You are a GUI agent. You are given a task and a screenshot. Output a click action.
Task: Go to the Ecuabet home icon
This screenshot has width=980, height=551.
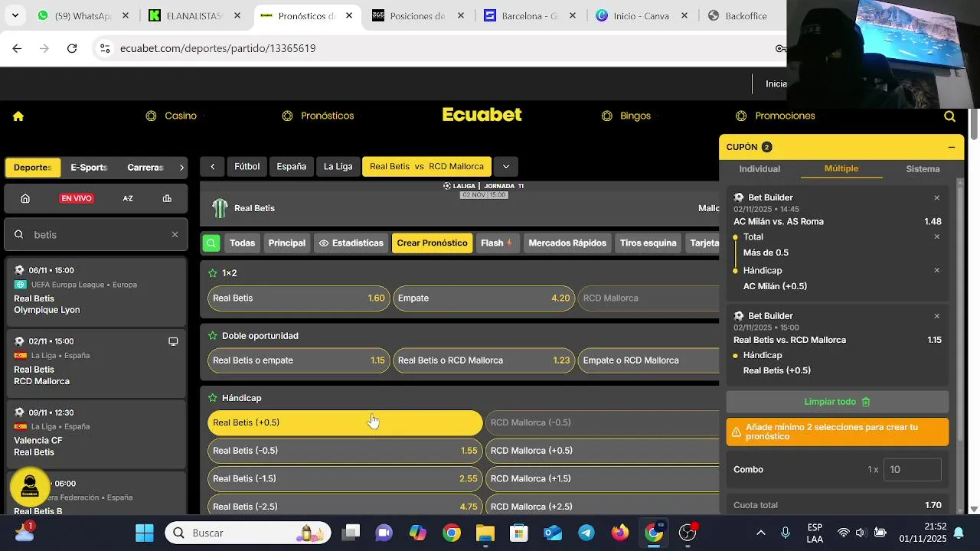[x=18, y=116]
